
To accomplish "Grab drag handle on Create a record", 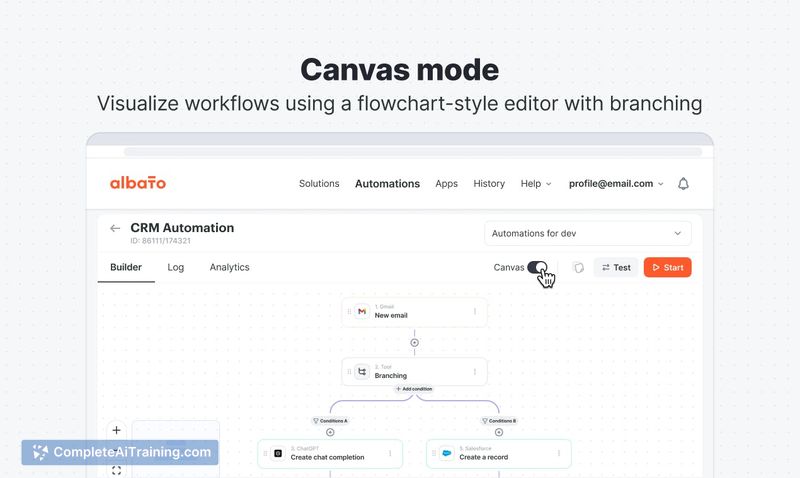I will pyautogui.click(x=434, y=453).
